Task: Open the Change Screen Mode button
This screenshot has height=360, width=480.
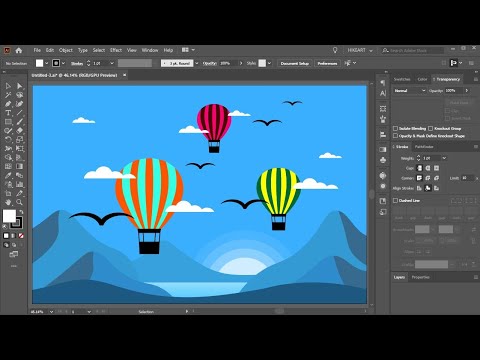Action: tap(14, 255)
